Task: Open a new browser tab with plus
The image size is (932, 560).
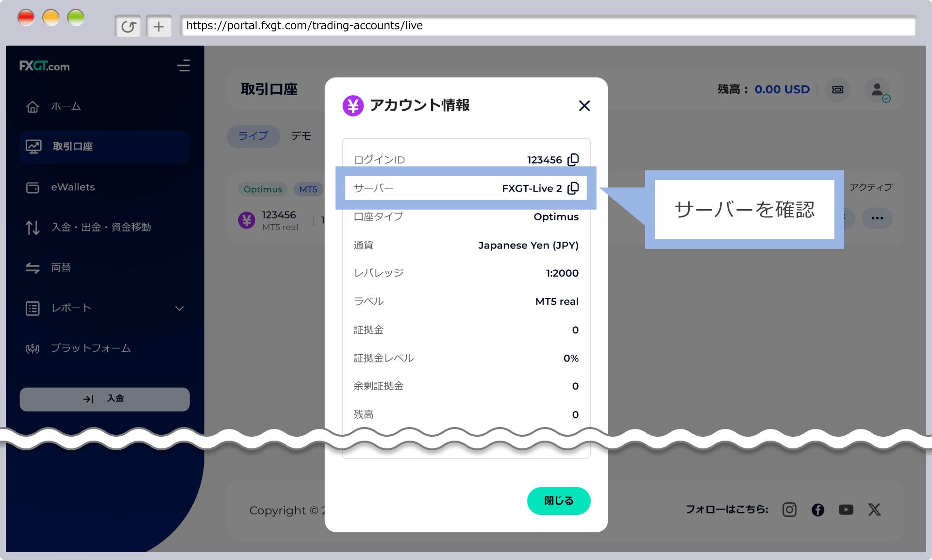Action: [159, 26]
